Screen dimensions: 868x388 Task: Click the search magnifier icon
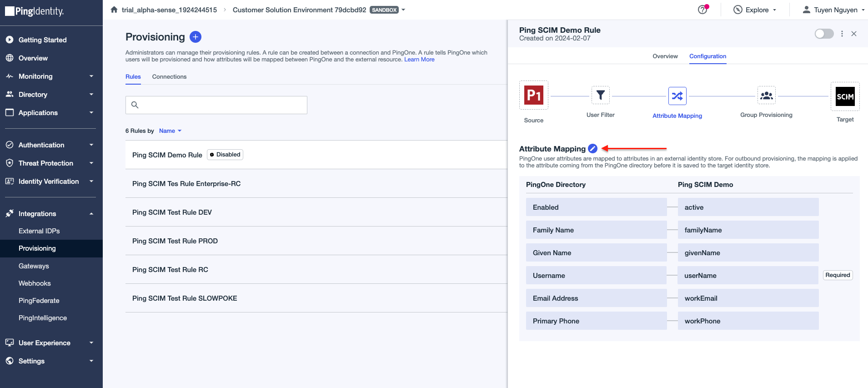click(135, 105)
